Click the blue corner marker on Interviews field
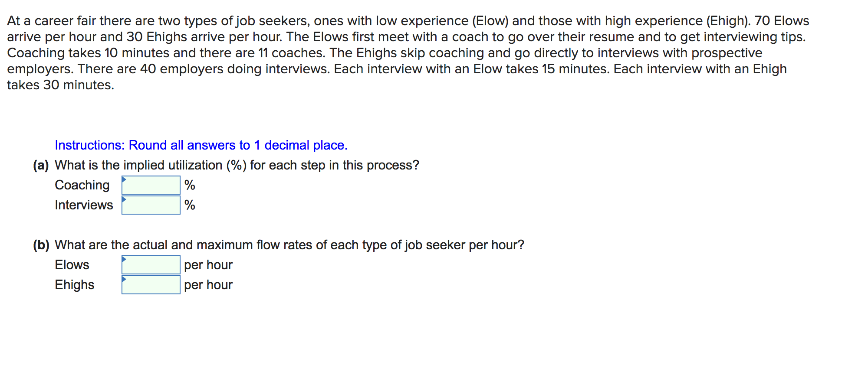 (x=124, y=199)
